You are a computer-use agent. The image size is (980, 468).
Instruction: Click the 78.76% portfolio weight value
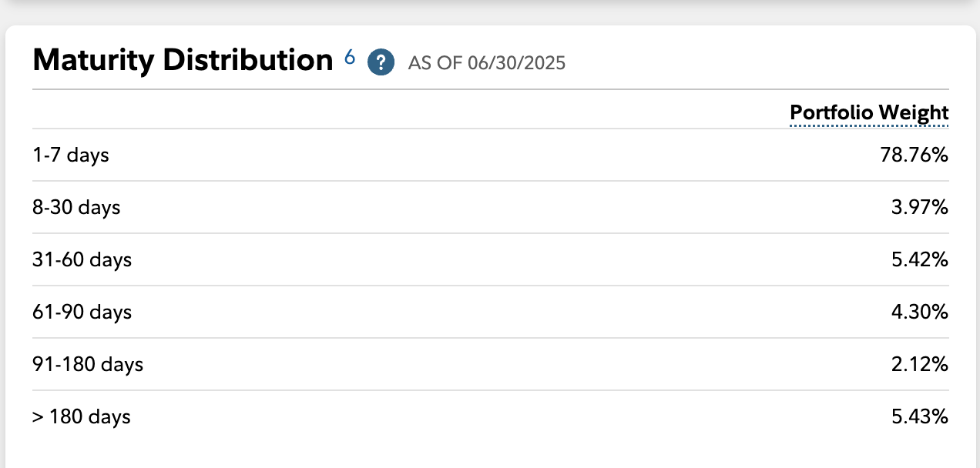tap(914, 155)
